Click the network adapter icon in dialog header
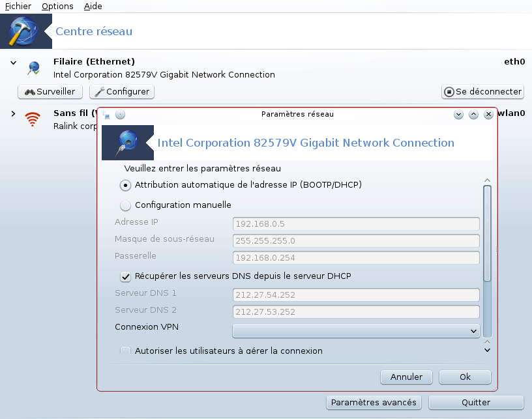 [x=127, y=143]
